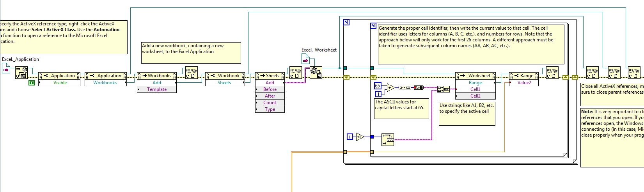Click the _Worksheet invoke node header

[475, 76]
